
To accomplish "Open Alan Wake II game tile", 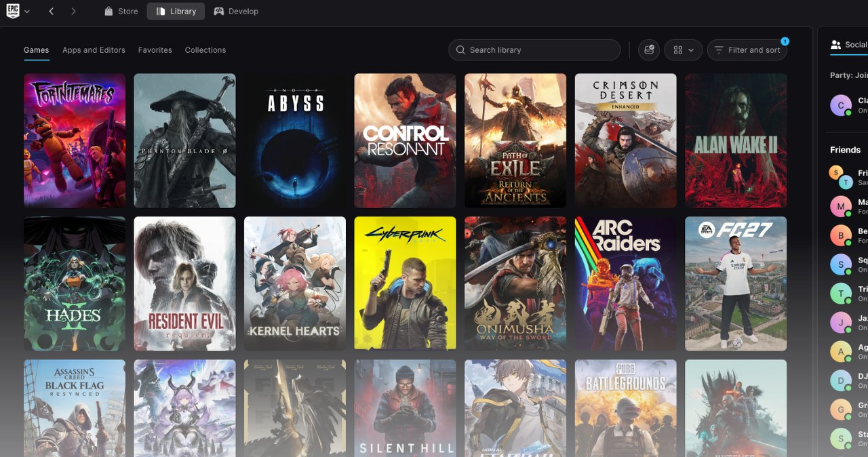I will tap(736, 140).
